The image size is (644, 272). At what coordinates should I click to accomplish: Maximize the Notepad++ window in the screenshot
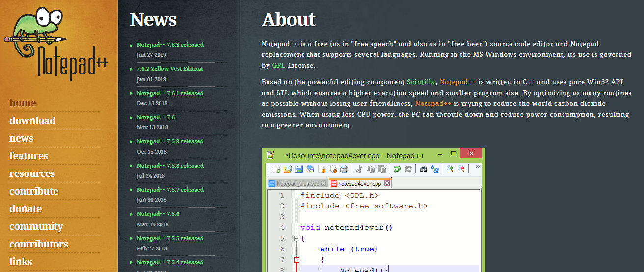(x=454, y=154)
